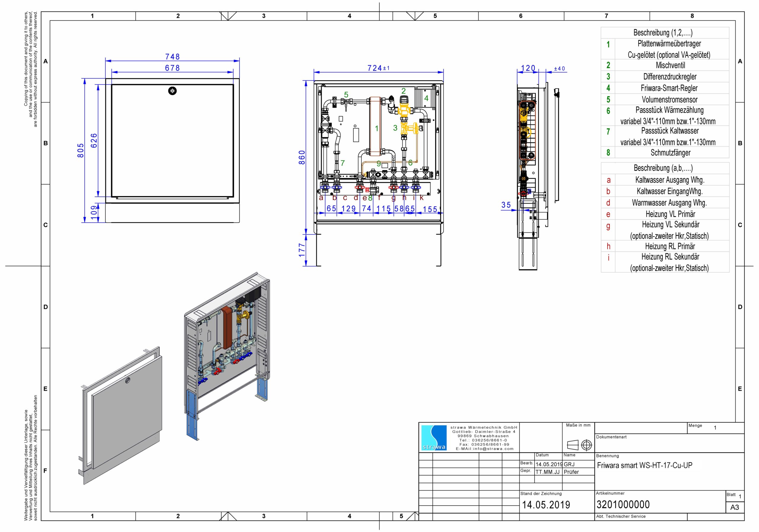Click the controller box labeled 4 in front view

(425, 98)
